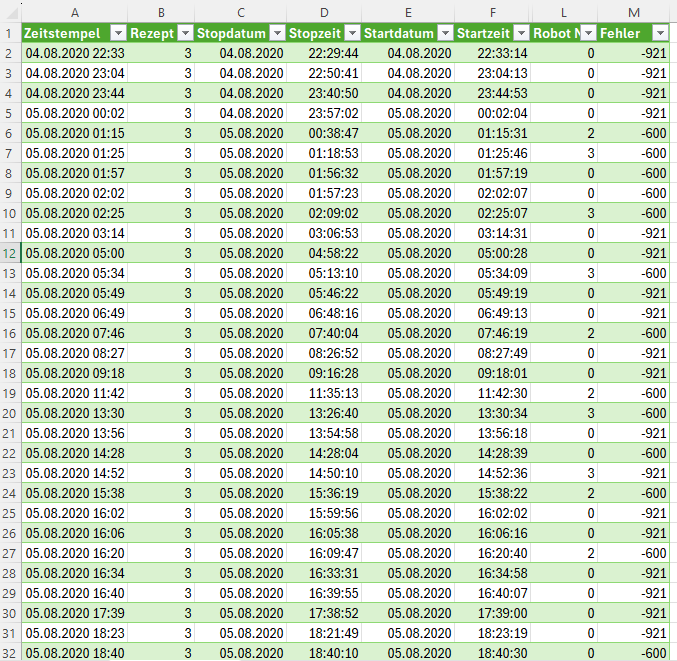Click Stopzeit value 03:06:53
This screenshot has height=661, width=677.
coord(324,233)
